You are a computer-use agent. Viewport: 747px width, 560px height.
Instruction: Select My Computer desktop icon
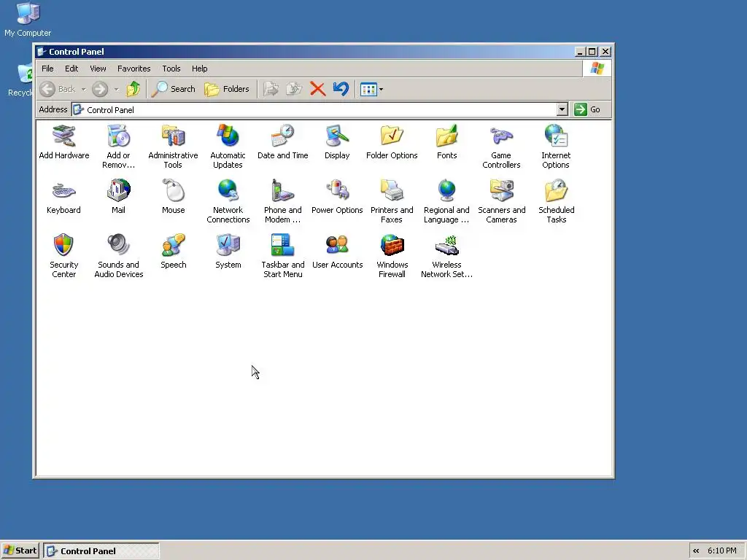(x=28, y=19)
